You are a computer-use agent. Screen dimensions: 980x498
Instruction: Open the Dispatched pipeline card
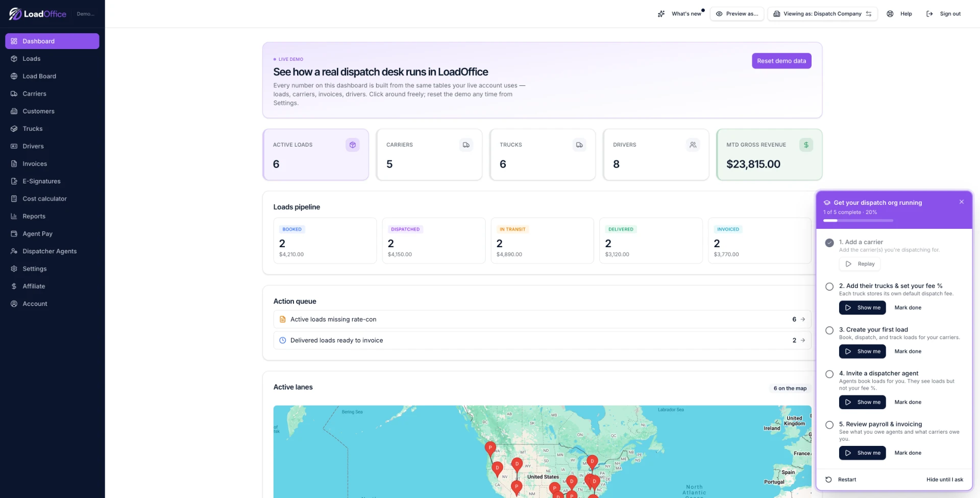pos(434,241)
